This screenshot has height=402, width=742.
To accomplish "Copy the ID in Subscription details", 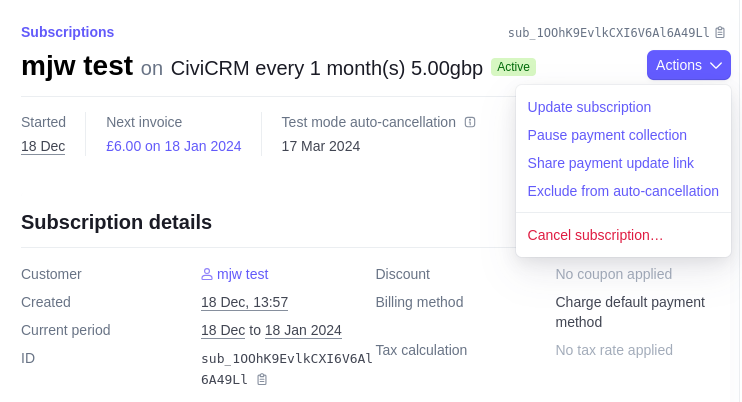I will (x=262, y=380).
